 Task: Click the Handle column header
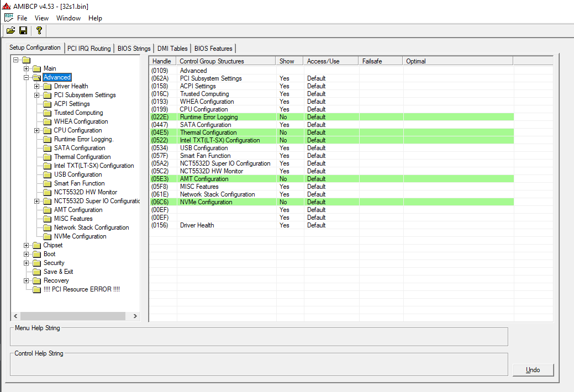tap(162, 61)
